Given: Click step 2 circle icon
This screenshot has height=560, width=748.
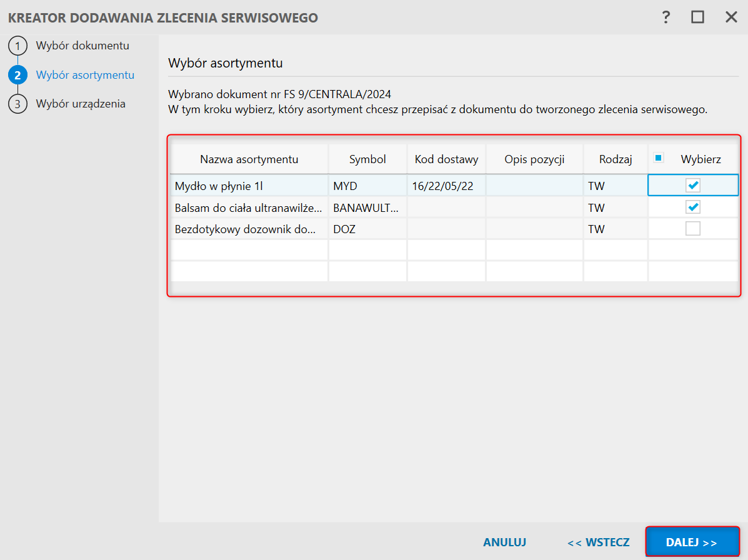Looking at the screenshot, I should click(17, 76).
